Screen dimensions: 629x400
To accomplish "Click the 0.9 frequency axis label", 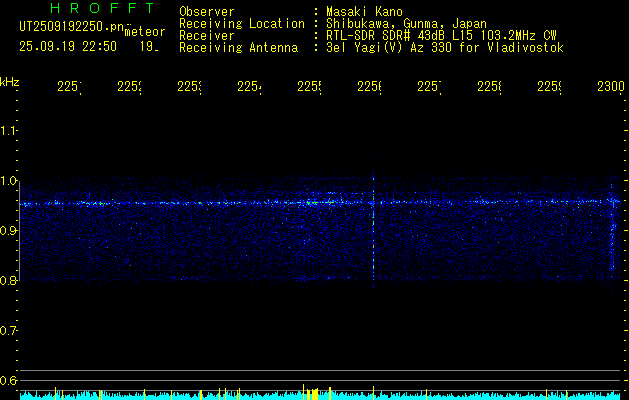I will (8, 230).
